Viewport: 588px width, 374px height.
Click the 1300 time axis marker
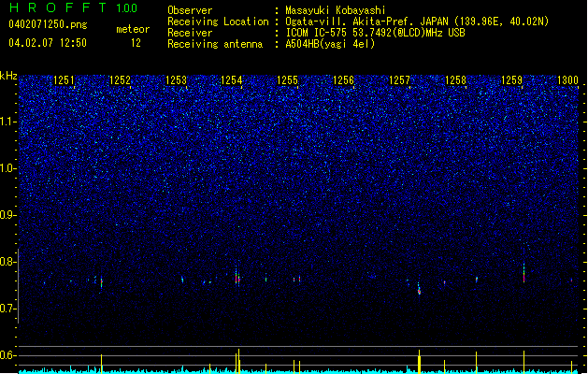point(567,80)
